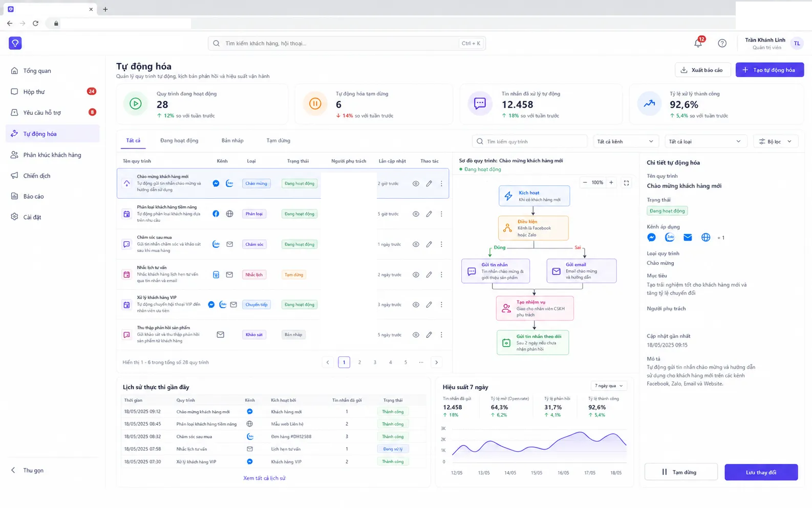Go back in browser history
This screenshot has width=812, height=508.
[10, 23]
